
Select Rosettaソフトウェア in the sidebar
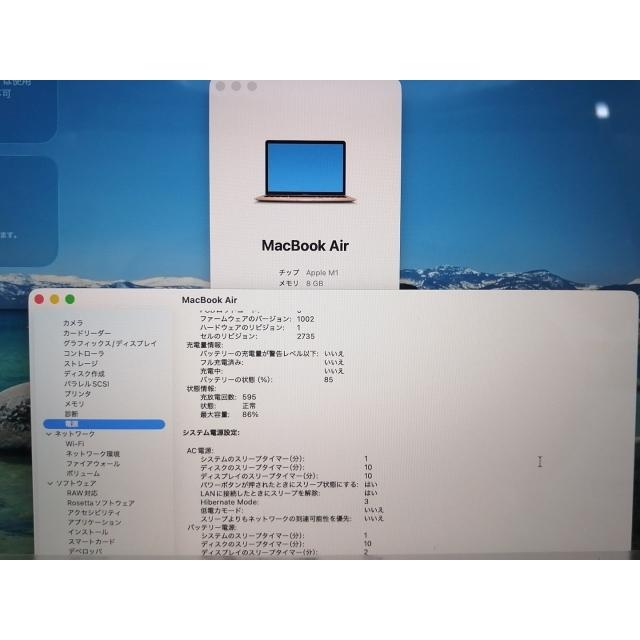pyautogui.click(x=101, y=503)
